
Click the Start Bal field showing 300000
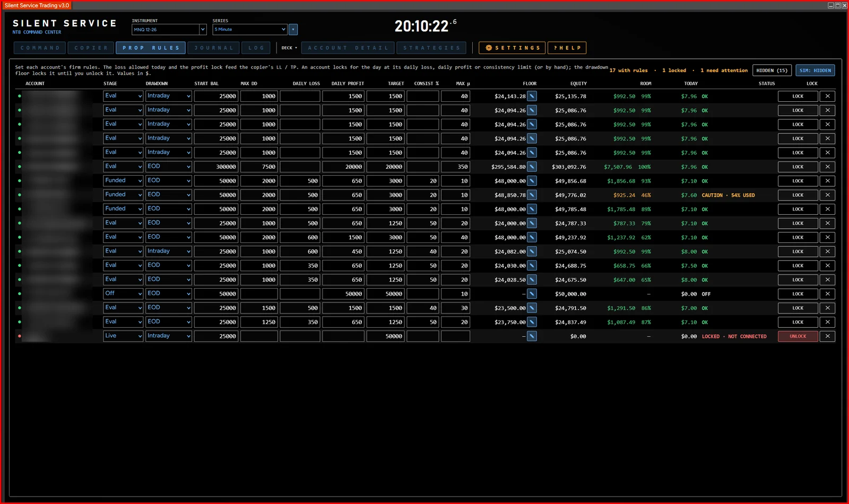[x=216, y=167]
